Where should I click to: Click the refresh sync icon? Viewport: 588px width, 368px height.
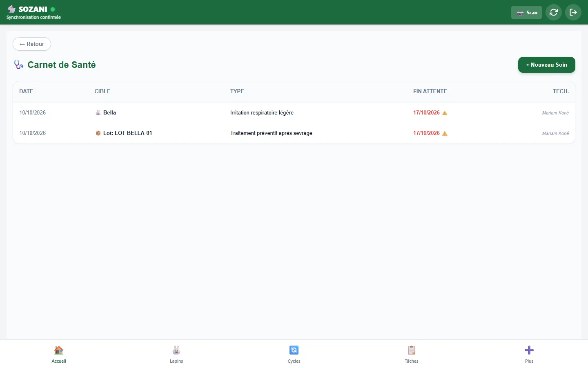[554, 12]
